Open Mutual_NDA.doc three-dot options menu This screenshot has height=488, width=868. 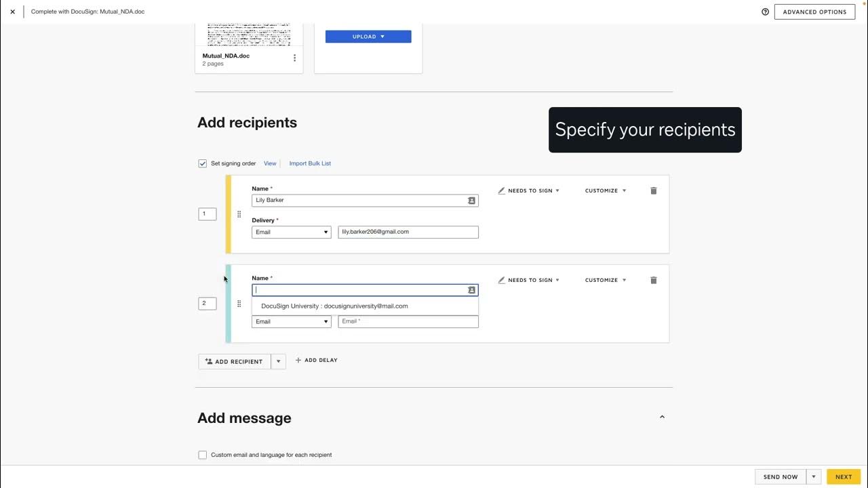click(294, 58)
